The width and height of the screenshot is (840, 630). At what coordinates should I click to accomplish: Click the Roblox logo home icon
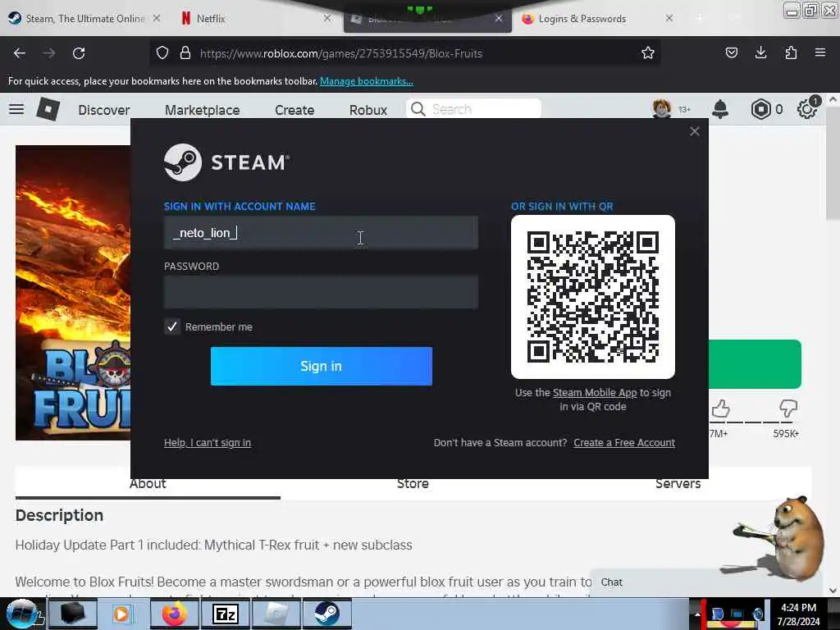click(48, 109)
